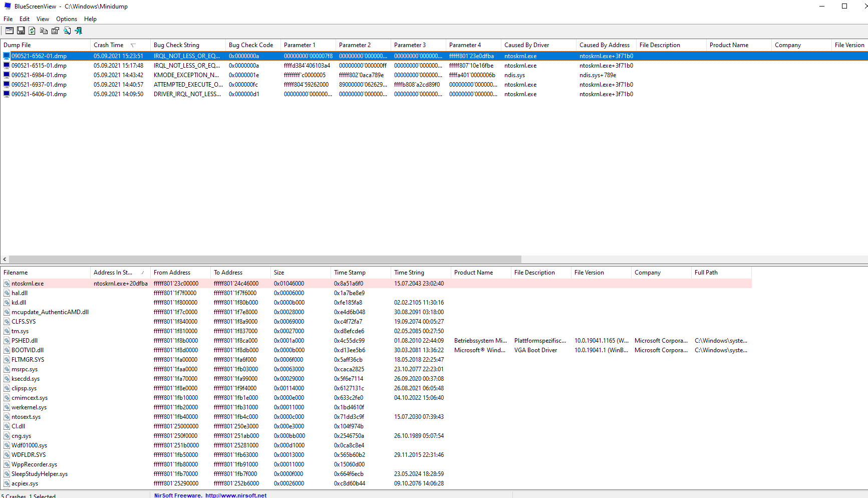Click the cng.sys file icon
The height and width of the screenshot is (498, 868).
click(x=7, y=436)
